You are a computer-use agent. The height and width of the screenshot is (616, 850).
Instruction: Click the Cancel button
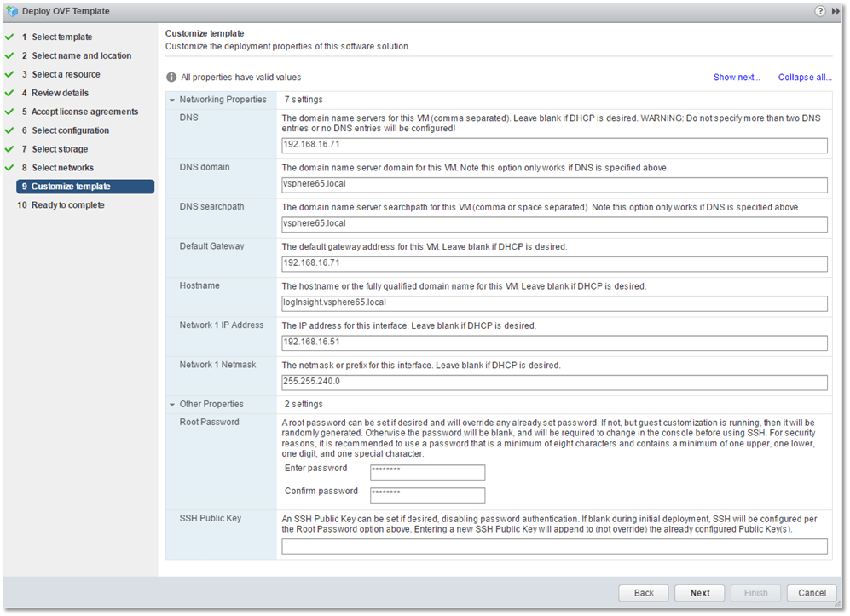[812, 593]
